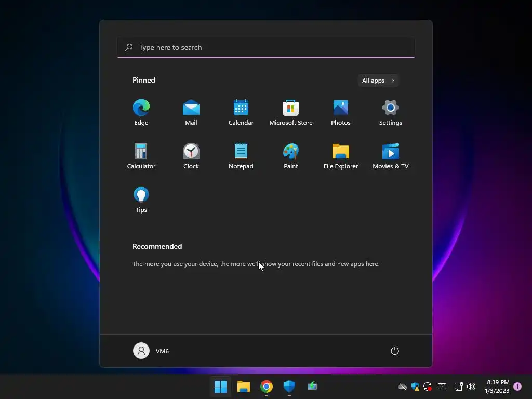Open the network status tray icon
532x399 pixels.
click(x=458, y=387)
